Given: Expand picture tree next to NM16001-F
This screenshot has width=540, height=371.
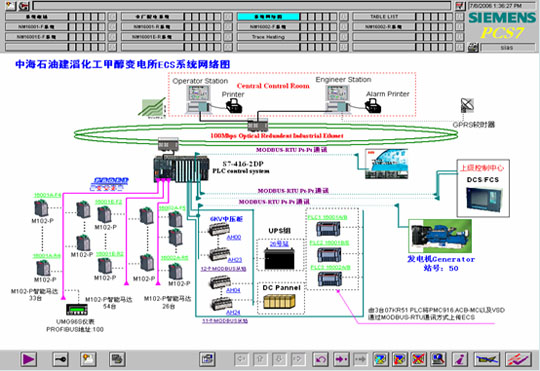Looking at the screenshot, I should [x=112, y=27].
